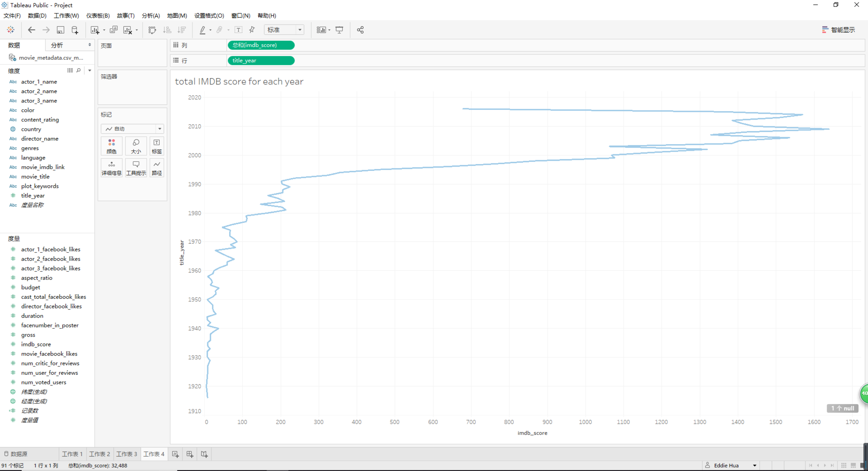Click the share icon in the toolbar
The image size is (868, 471).
360,30
